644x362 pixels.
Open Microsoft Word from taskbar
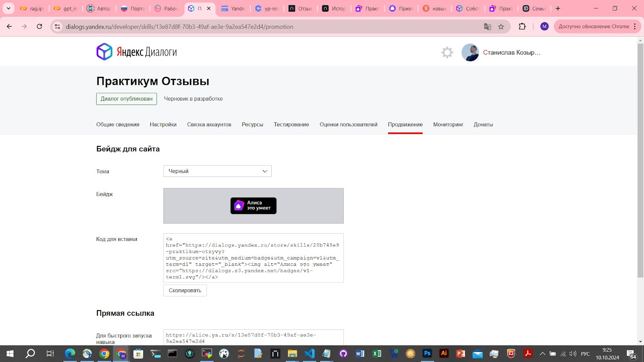[x=360, y=354]
